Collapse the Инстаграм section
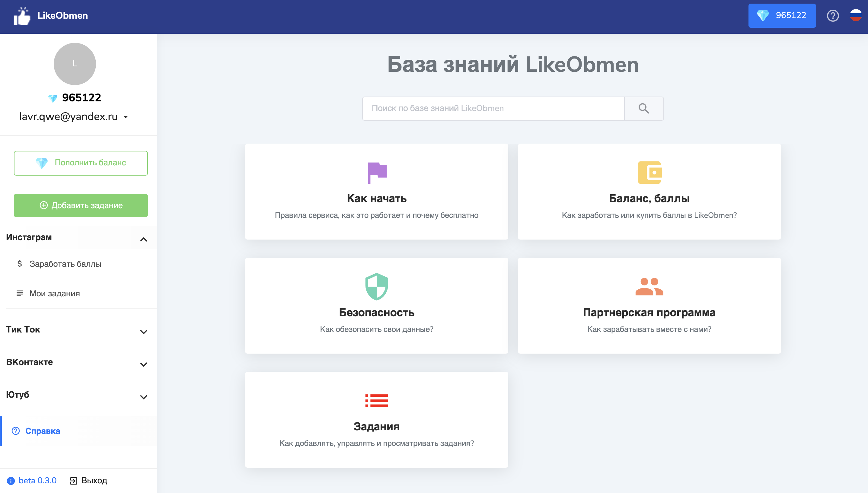The width and height of the screenshot is (868, 493). 144,239
